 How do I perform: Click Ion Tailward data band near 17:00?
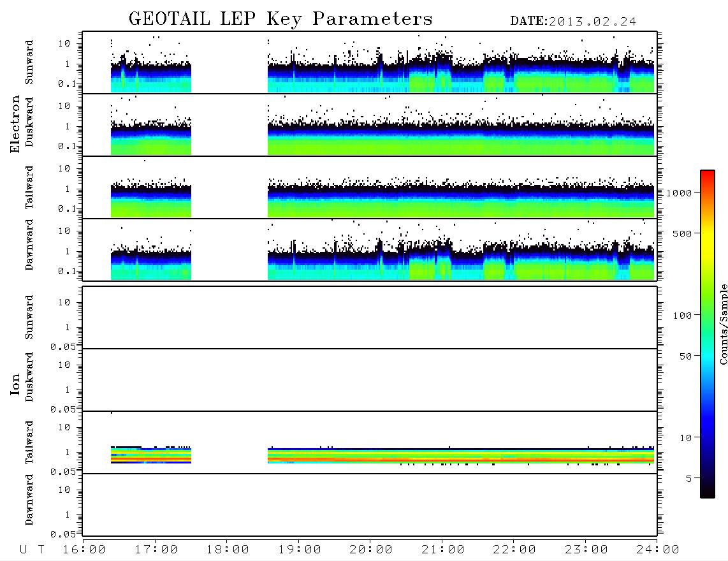[x=151, y=455]
